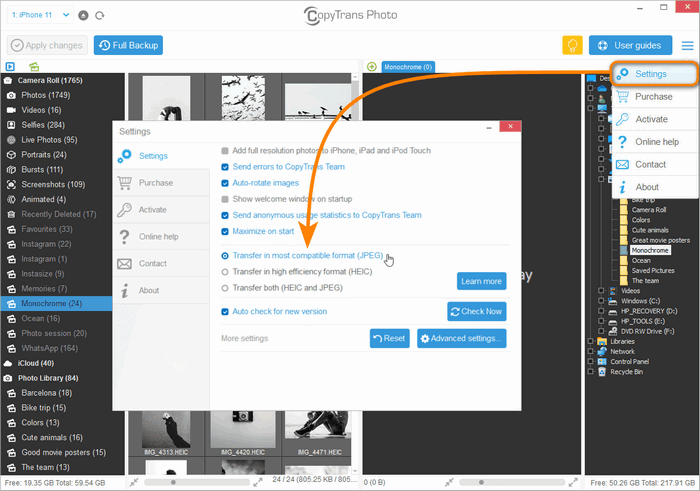Click the green add album icon
Screen dimensions: 700x491
tap(34, 67)
